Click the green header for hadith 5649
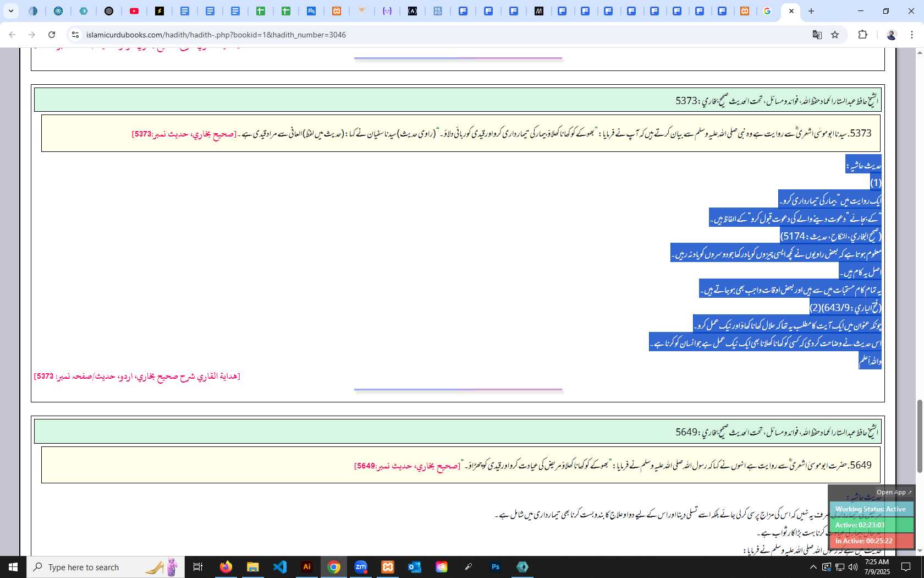This screenshot has width=924, height=578. pos(458,432)
